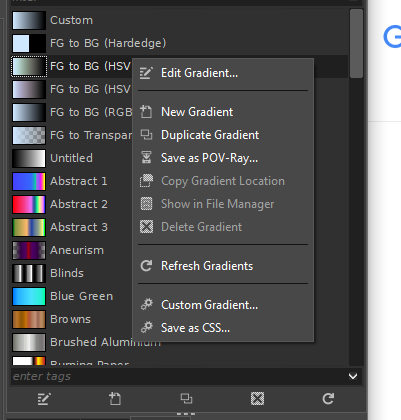Click the gradient list vertical scrollbar
The width and height of the screenshot is (401, 420).
[356, 187]
